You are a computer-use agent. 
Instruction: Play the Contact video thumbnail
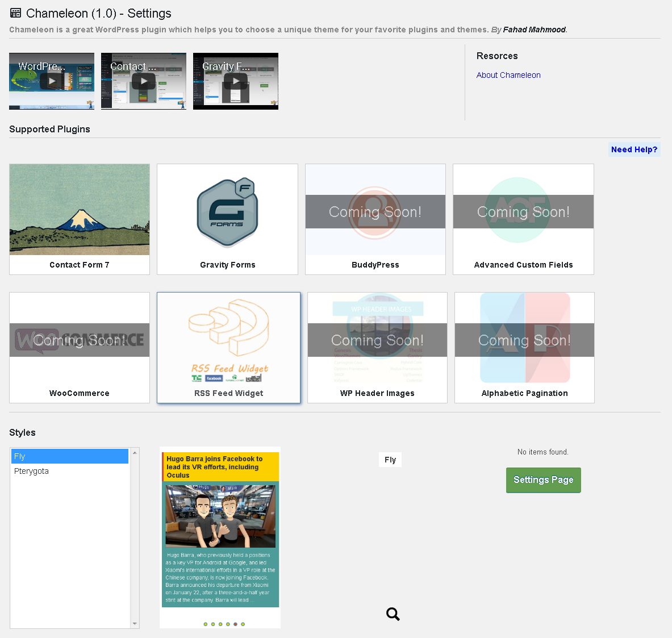point(144,81)
